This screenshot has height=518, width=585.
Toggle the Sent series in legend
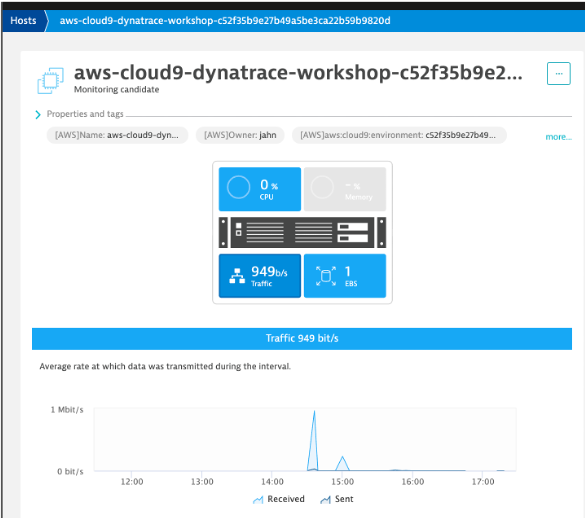[x=337, y=499]
